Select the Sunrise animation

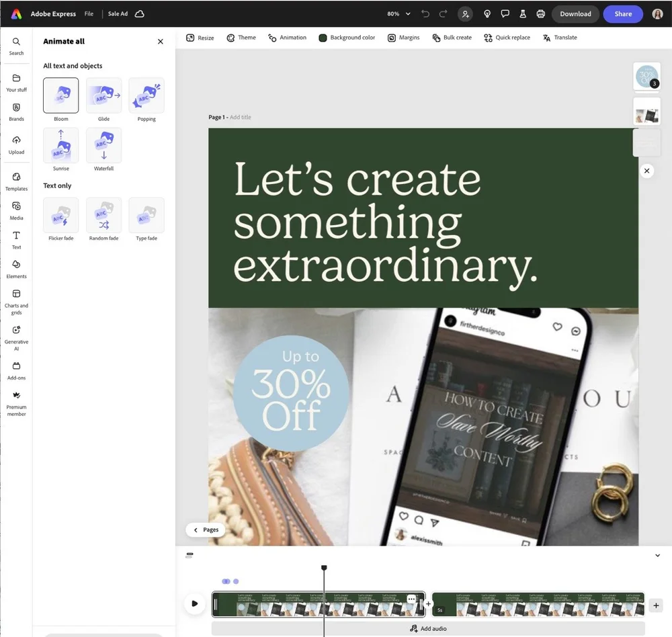tap(61, 145)
